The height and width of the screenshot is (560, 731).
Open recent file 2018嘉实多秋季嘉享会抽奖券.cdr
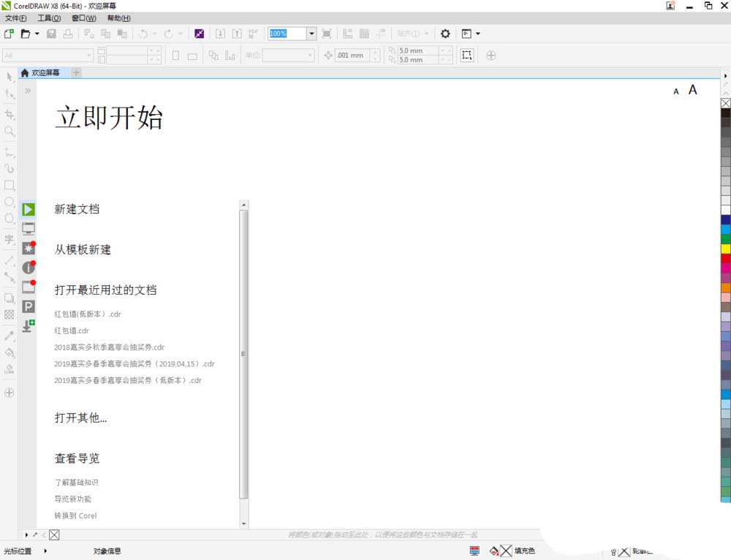[109, 347]
